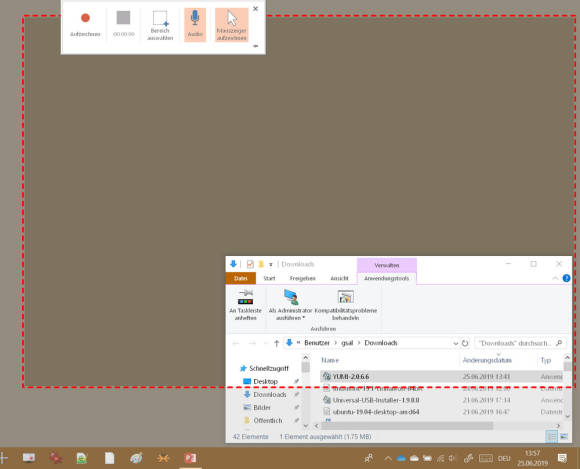
Task: Open the Freigeben ribbon tab
Action: (x=302, y=278)
